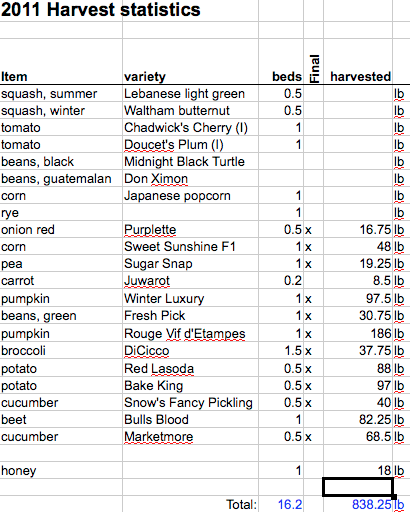This screenshot has height=512, width=410.
Task: Select the 'DiCicco' beds value 1.5
Action: (x=293, y=351)
